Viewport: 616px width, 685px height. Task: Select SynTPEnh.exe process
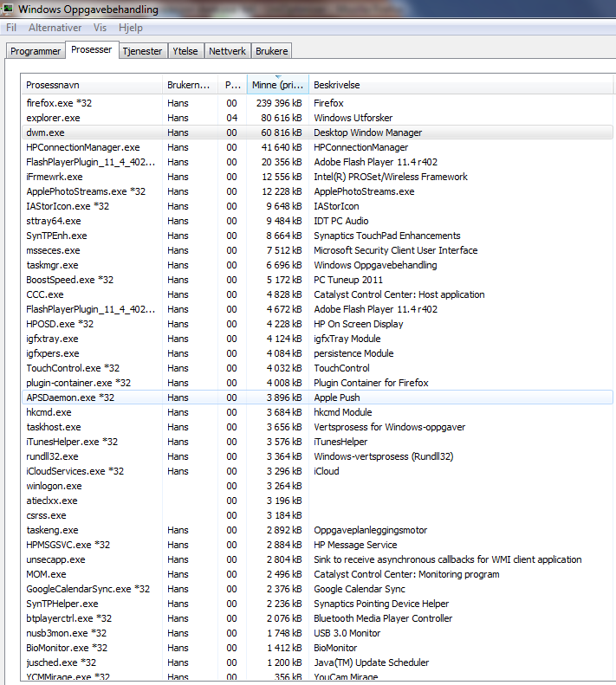[x=317, y=236]
